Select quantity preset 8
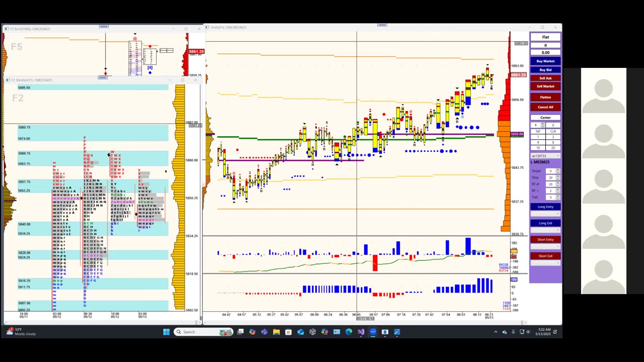Viewport: 644px width, 362px height. [x=553, y=142]
